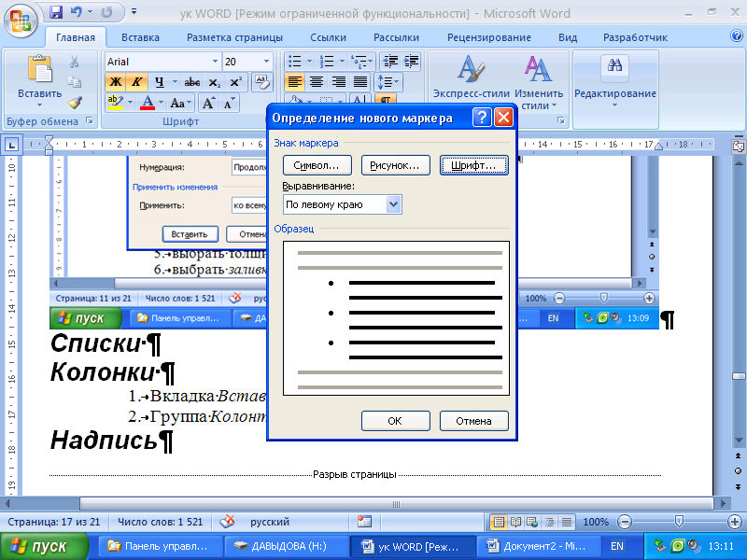Click the tab stop selector beside the ruler
This screenshot has width=747, height=560.
click(x=12, y=145)
